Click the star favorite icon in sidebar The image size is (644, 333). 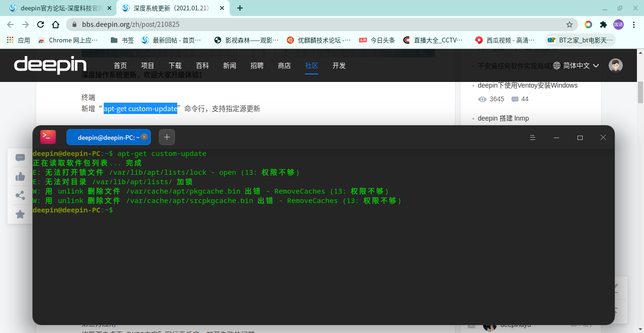pos(20,214)
